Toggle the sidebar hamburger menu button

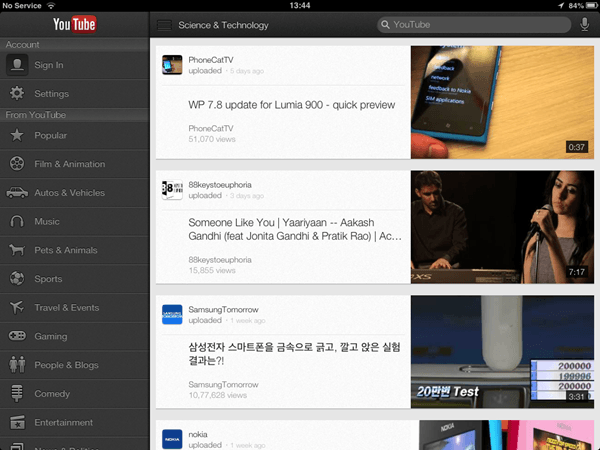[x=164, y=25]
